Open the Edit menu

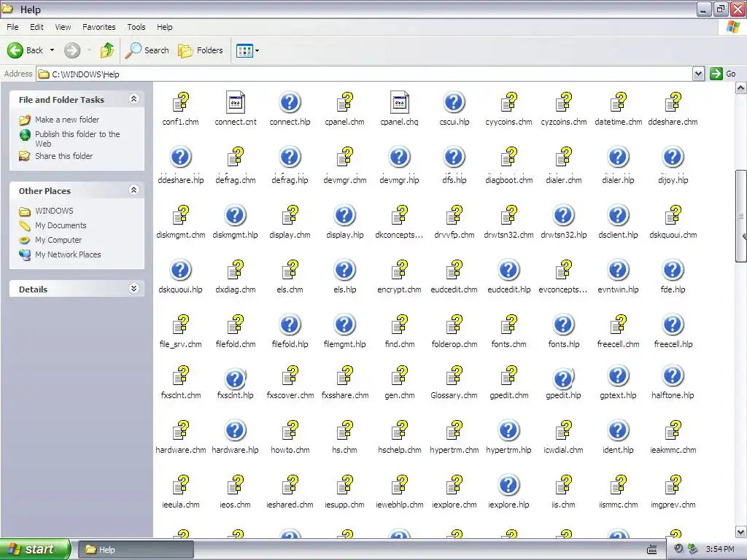pos(36,27)
